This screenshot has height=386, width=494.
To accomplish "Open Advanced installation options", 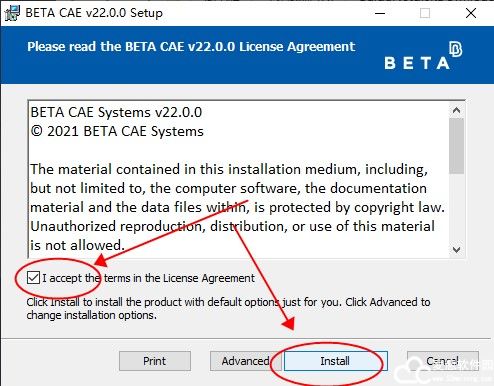I will [246, 361].
